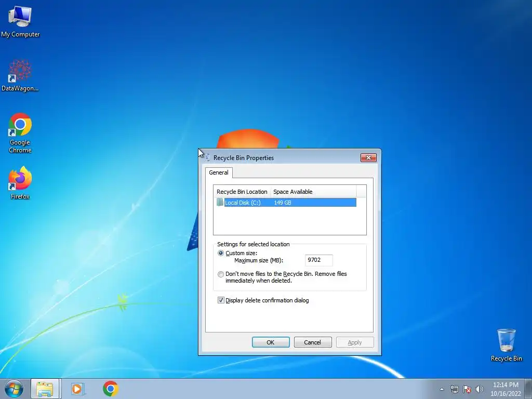Viewport: 532px width, 399px height.
Task: Open the volume speaker tray icon
Action: pyautogui.click(x=480, y=389)
